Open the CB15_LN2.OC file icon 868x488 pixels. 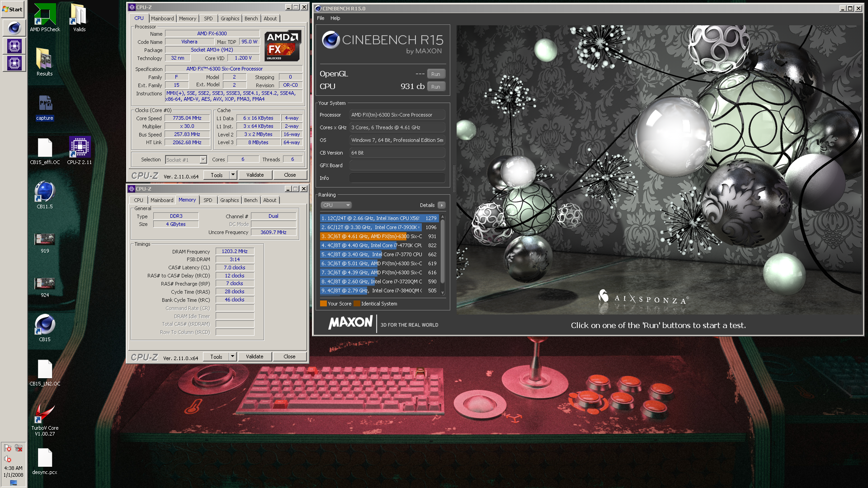pos(45,373)
